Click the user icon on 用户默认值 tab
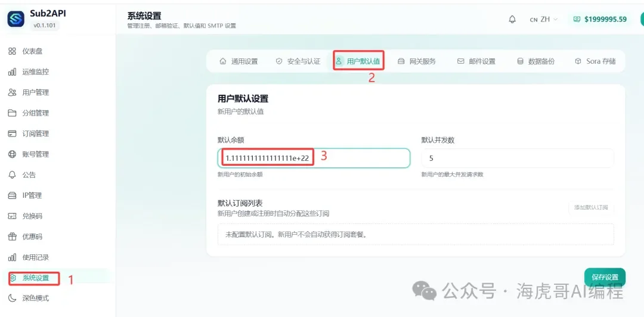This screenshot has width=644, height=317. click(x=339, y=61)
